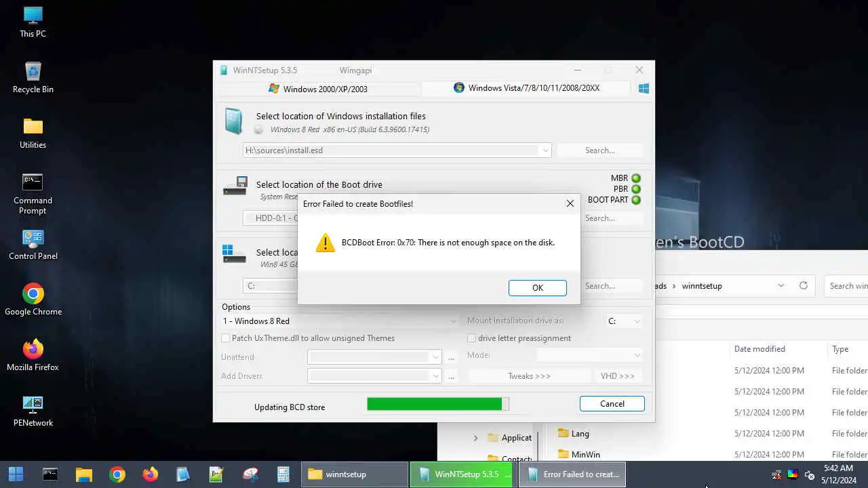Screen dimensions: 868x488
Task: Click the Boot drive floppy icon
Action: pos(235,186)
